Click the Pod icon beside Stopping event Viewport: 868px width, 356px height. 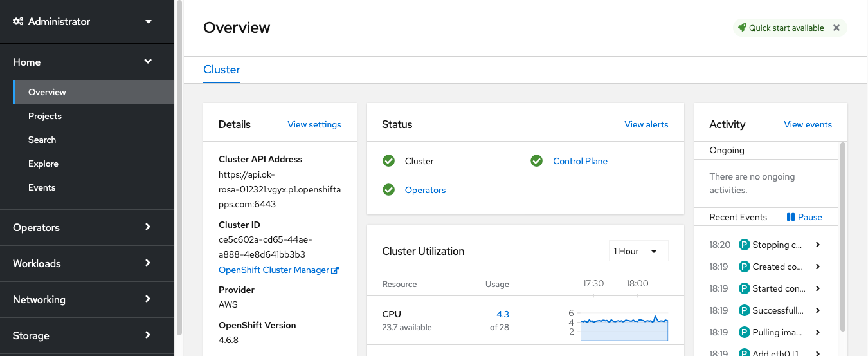pos(745,245)
